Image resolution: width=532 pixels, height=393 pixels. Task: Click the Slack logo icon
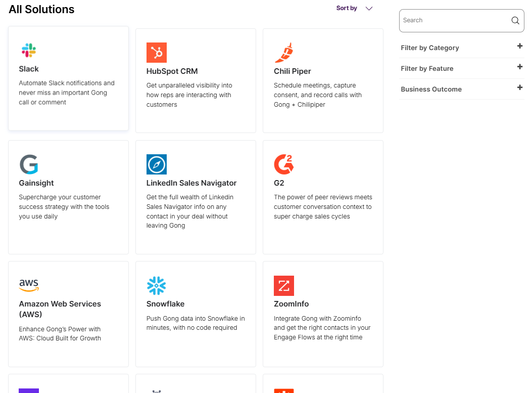click(29, 50)
